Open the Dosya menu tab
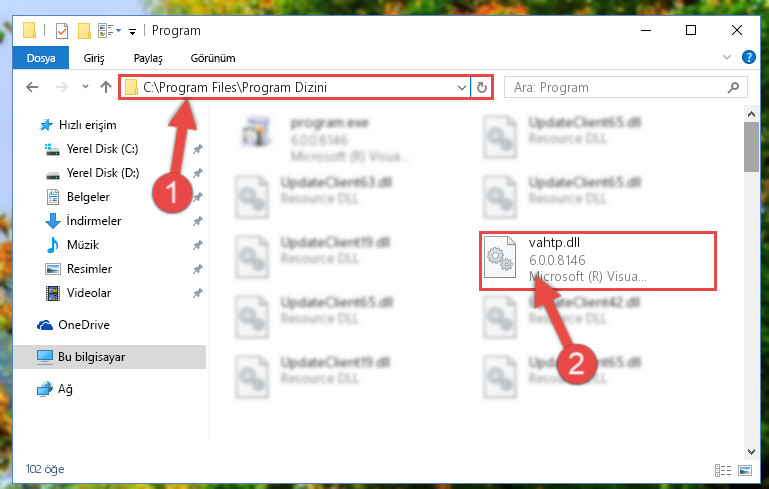The width and height of the screenshot is (769, 489). (x=41, y=58)
